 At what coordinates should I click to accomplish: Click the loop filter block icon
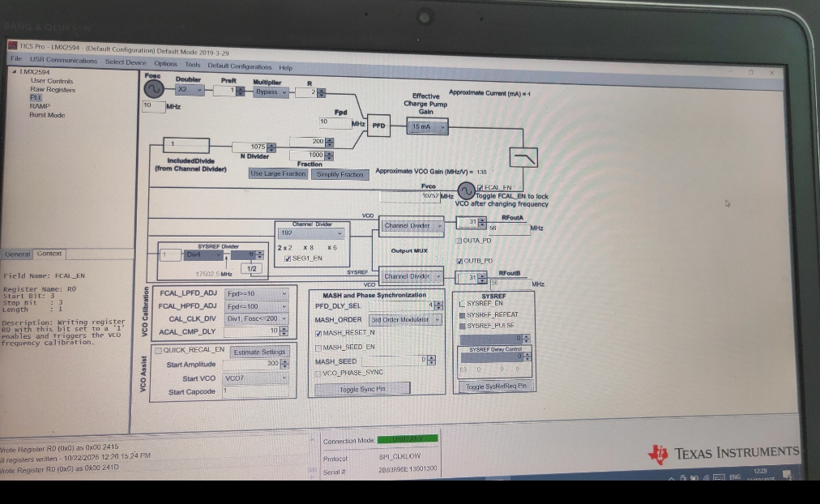coord(523,157)
